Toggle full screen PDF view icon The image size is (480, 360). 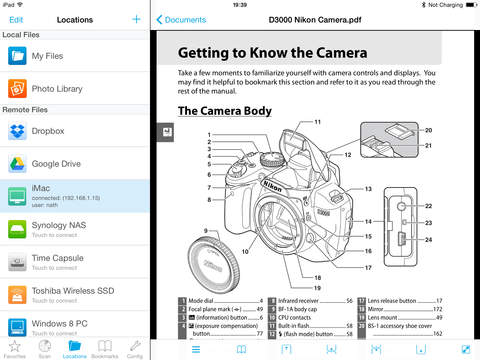[x=466, y=349]
